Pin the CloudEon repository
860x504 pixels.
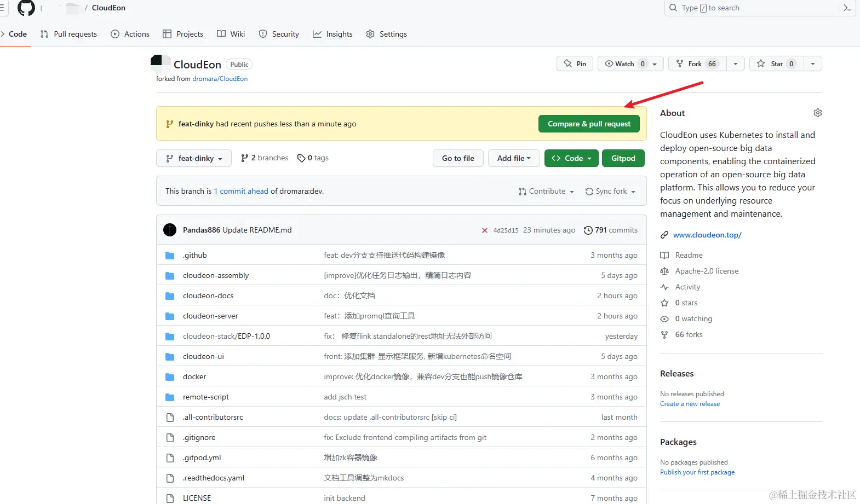coord(575,63)
